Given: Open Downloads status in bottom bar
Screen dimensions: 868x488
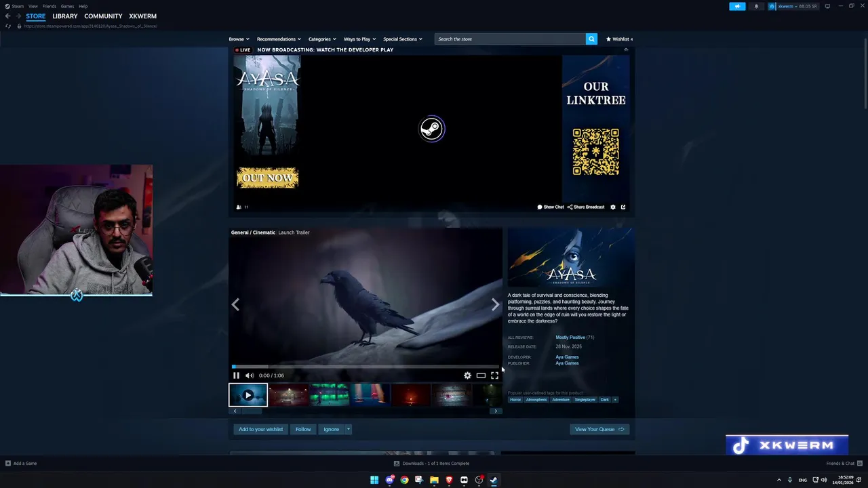Looking at the screenshot, I should click(432, 464).
